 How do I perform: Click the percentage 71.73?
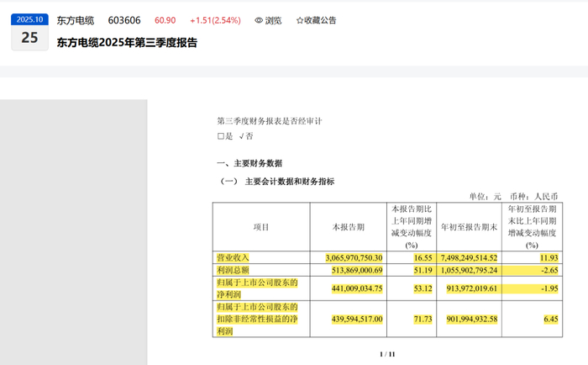tap(423, 319)
